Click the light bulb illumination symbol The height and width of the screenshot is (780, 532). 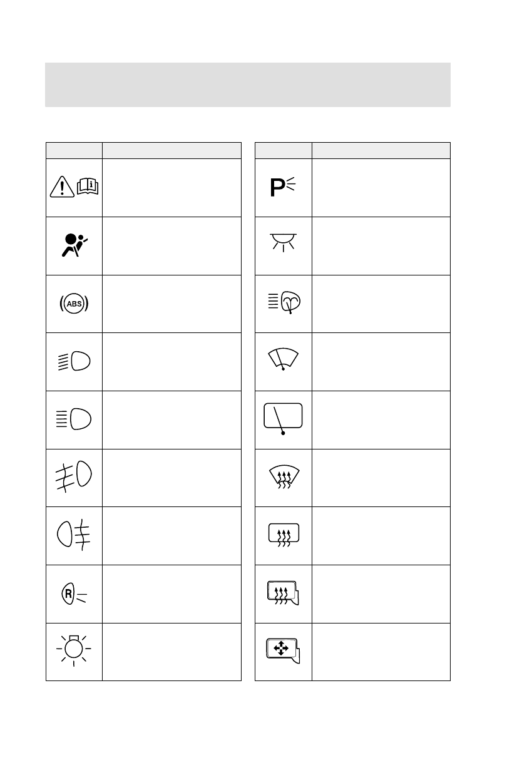(74, 652)
